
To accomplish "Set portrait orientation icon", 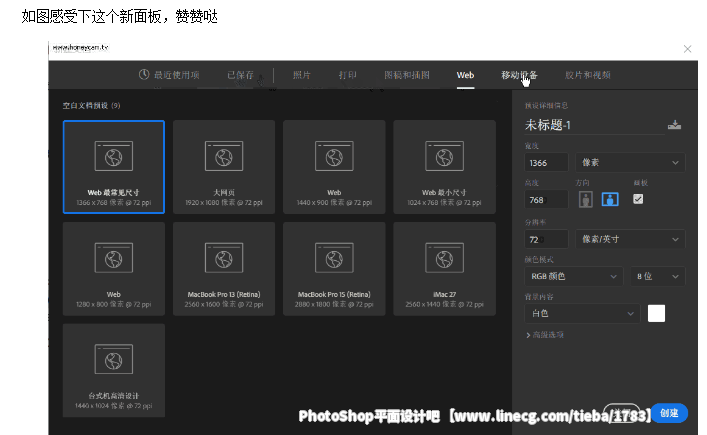I will pyautogui.click(x=586, y=199).
